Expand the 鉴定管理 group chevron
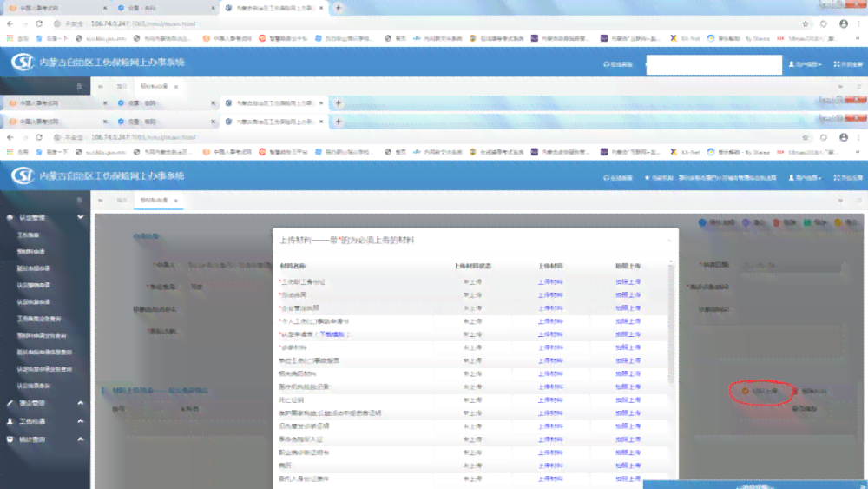This screenshot has width=868, height=489. click(x=80, y=403)
